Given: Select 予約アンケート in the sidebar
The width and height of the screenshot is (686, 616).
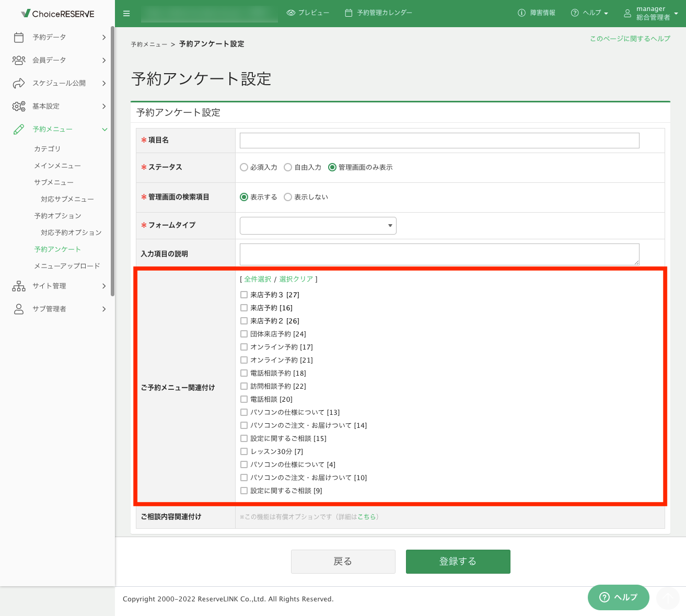Looking at the screenshot, I should pyautogui.click(x=57, y=249).
